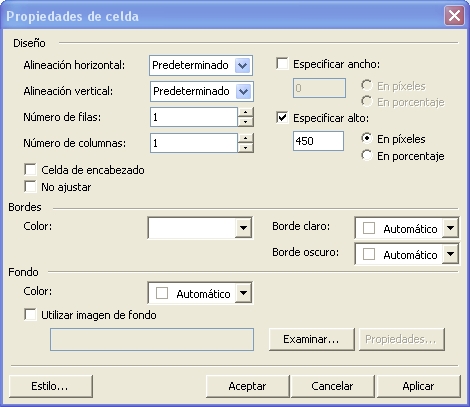Click the Examinar button
This screenshot has height=407, width=470.
(312, 339)
